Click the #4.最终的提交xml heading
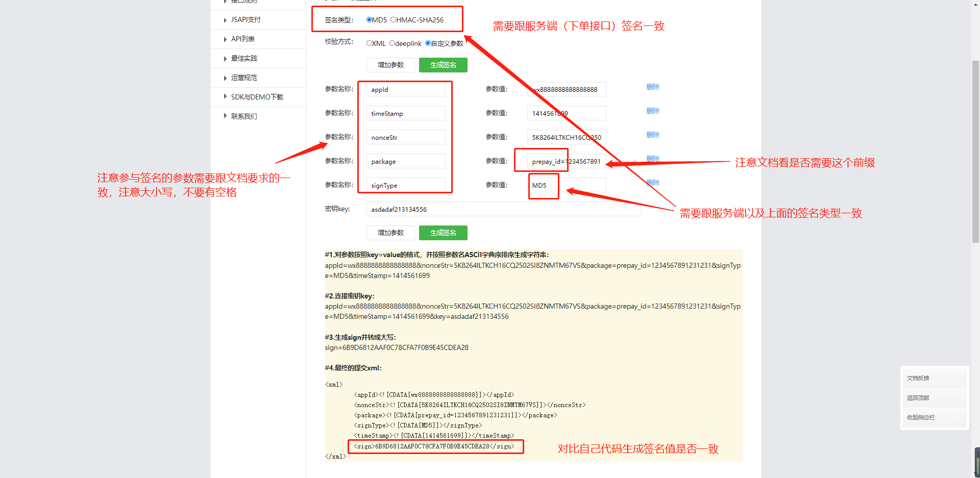This screenshot has width=980, height=478. [x=353, y=368]
